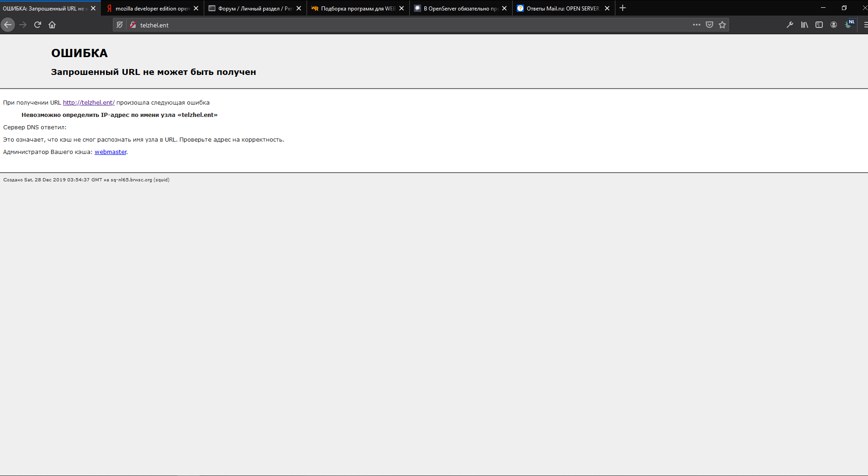Open the Library bookshelf menu
The image size is (868, 476).
[x=804, y=25]
